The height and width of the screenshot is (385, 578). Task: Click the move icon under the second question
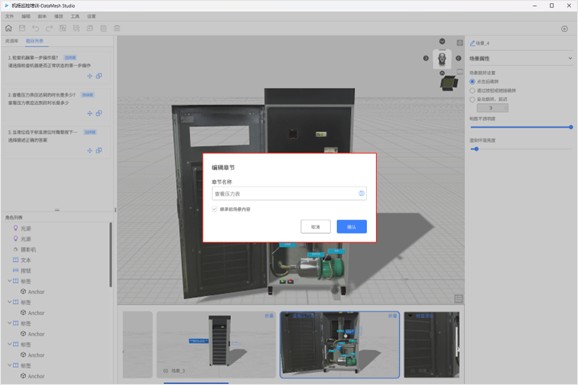pyautogui.click(x=90, y=113)
